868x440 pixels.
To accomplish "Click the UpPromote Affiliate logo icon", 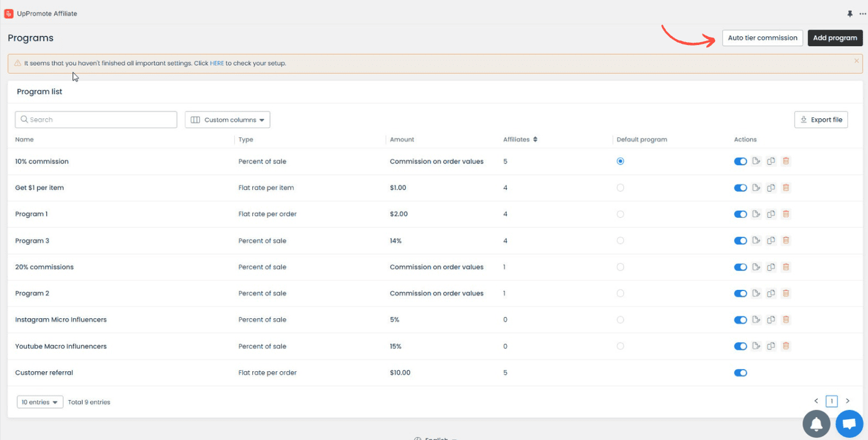I will point(9,13).
